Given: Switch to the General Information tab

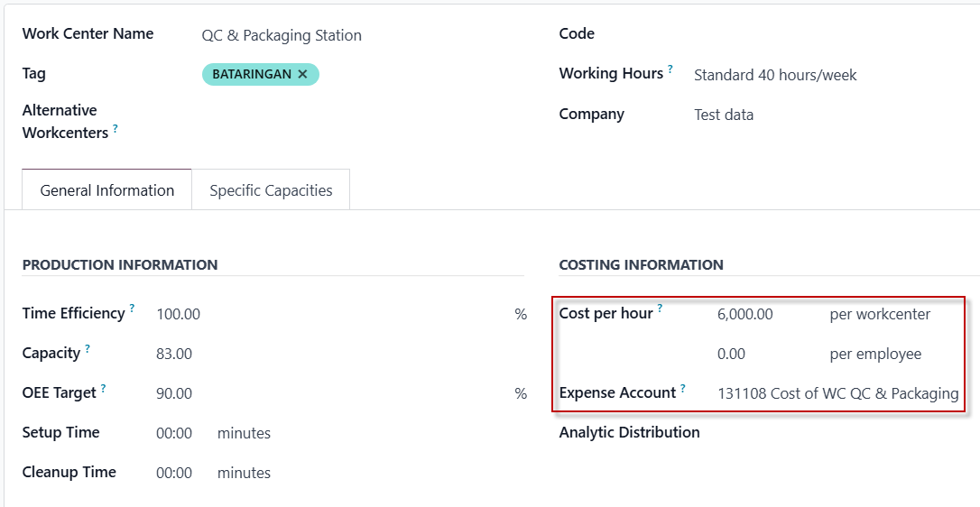Looking at the screenshot, I should click(x=106, y=190).
